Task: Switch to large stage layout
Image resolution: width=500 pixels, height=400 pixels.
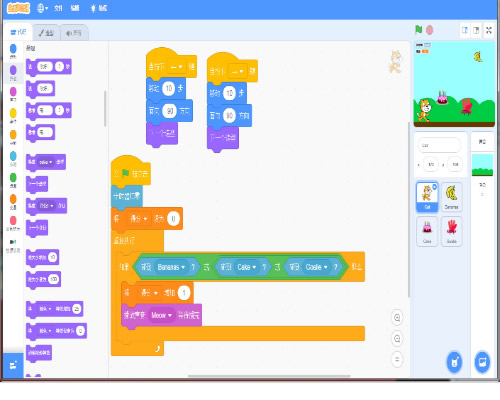Action: pyautogui.click(x=476, y=30)
